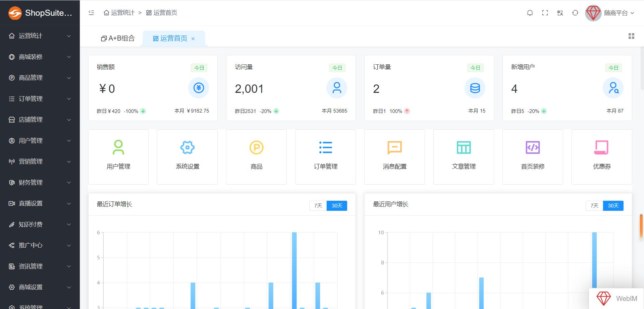Click the 本月 ¥9162.75 value
The height and width of the screenshot is (309, 644).
pyautogui.click(x=192, y=111)
